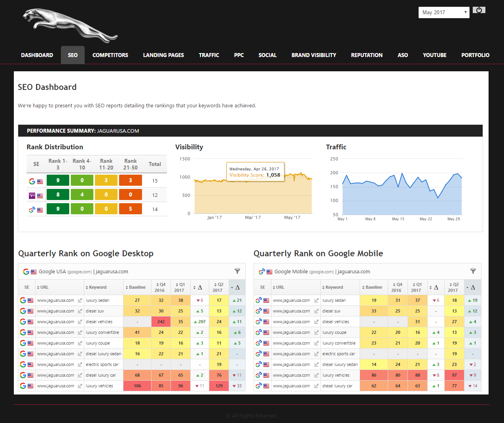
Task: Click orange Rank 21-50 cell showing 5
Action: click(x=130, y=209)
